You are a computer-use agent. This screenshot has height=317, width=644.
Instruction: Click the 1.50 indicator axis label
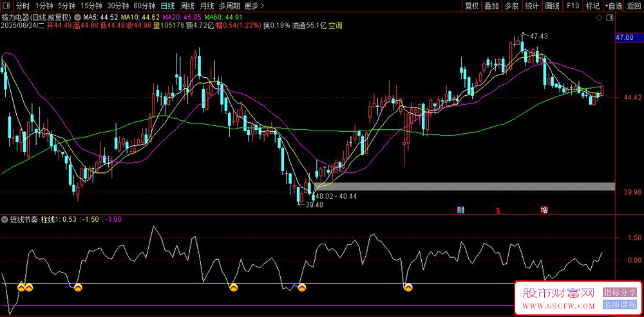tap(634, 237)
